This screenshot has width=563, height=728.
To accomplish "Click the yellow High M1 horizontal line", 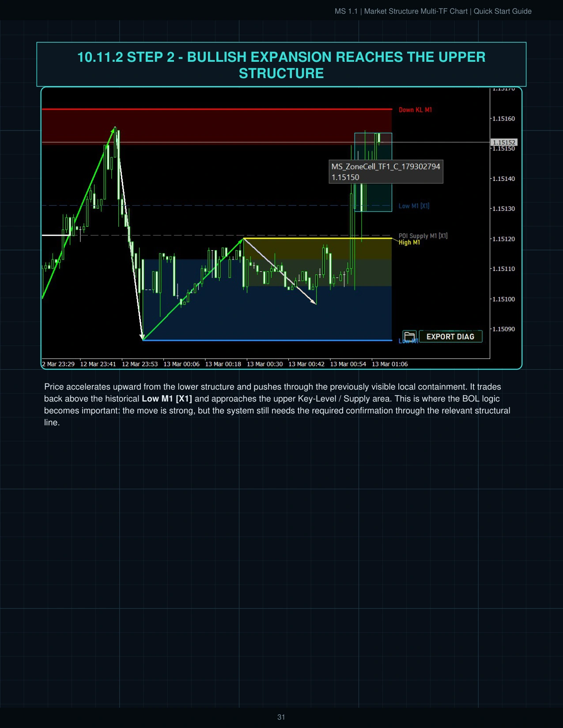I will click(317, 239).
